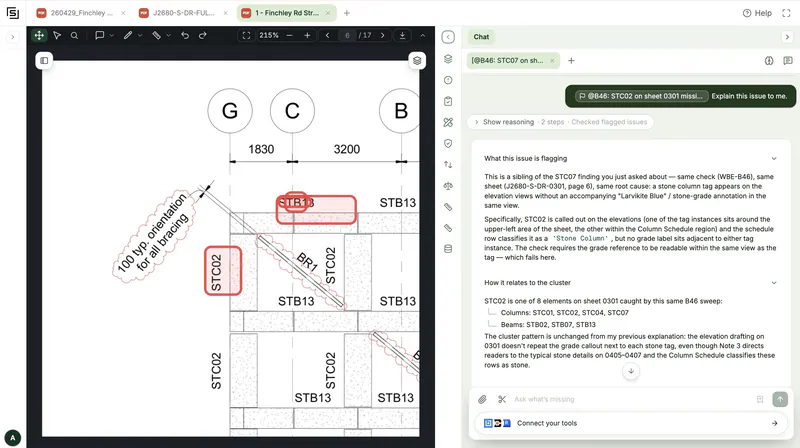800x448 pixels.
Task: Collapse the right panel with circled back arrow
Action: coord(448,37)
